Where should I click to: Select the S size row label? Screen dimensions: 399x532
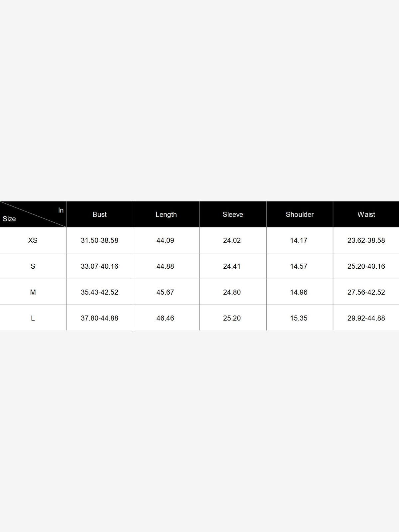click(x=33, y=266)
